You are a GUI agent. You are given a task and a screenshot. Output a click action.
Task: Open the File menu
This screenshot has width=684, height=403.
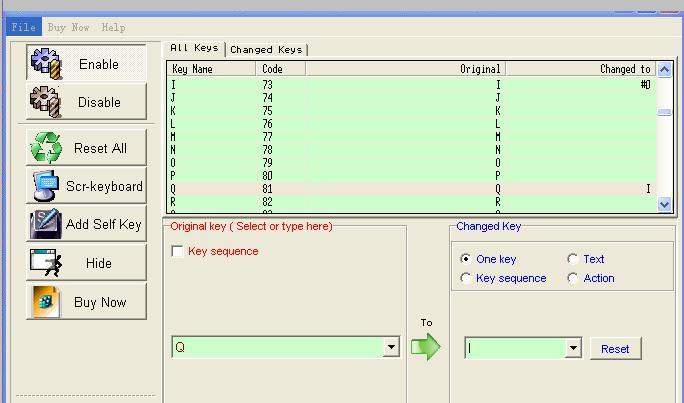(22, 27)
